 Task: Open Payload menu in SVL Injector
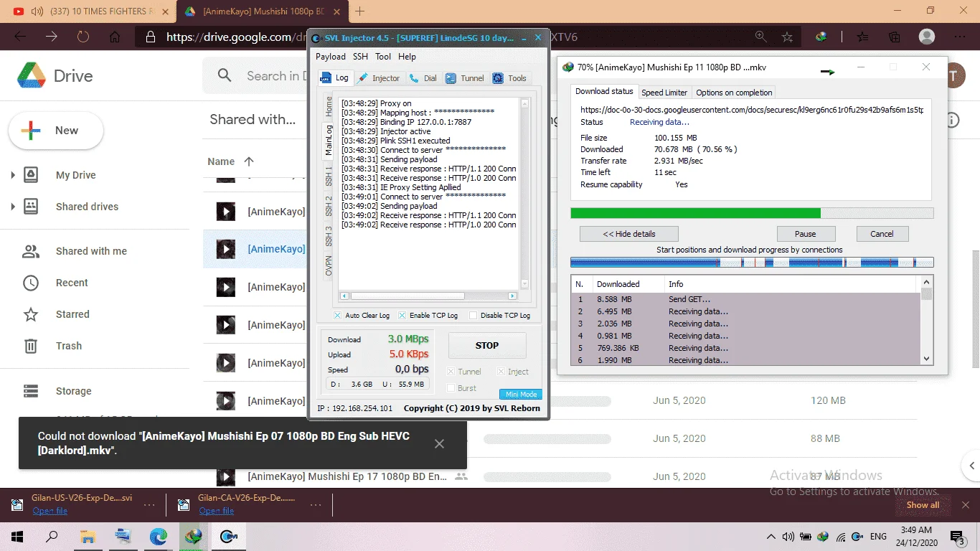(331, 57)
